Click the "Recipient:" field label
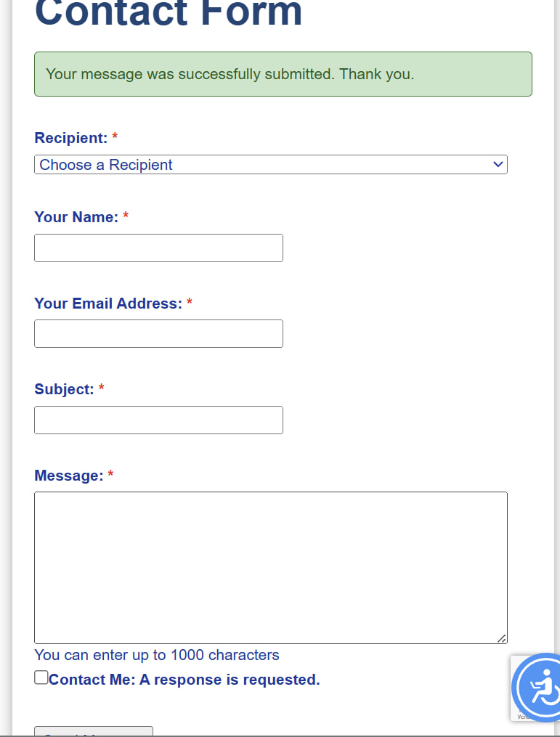The image size is (560, 737). [x=71, y=138]
